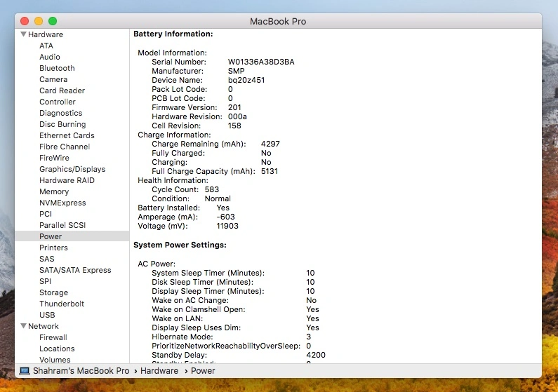Click the device name bq20z451
Screen dimensions: 558x392
tap(246, 81)
